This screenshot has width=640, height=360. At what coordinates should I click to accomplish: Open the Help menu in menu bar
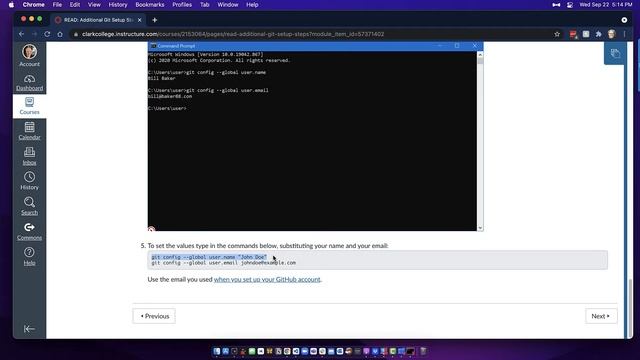(x=252, y=5)
